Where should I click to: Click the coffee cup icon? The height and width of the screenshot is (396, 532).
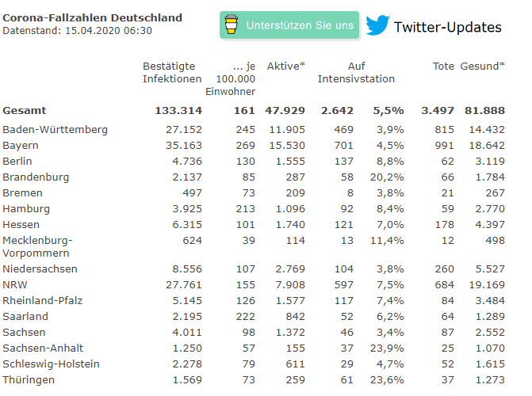pyautogui.click(x=231, y=25)
